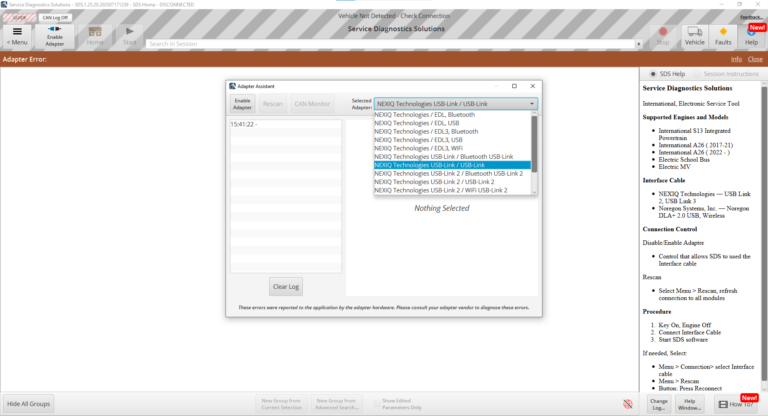
Task: Click the Stop record icon
Action: coord(663,36)
